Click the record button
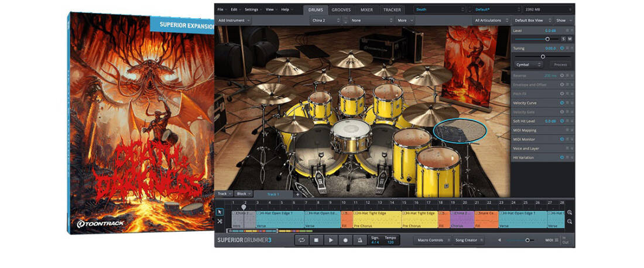 tap(345, 240)
